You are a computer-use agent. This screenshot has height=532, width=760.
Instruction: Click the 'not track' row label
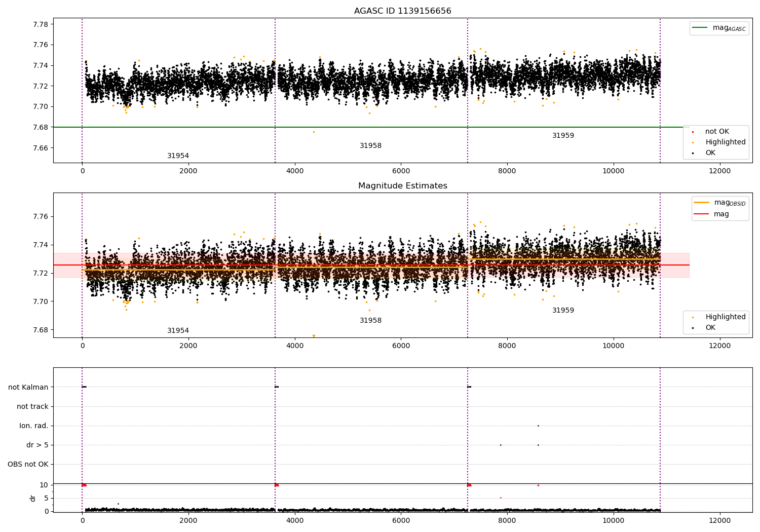pyautogui.click(x=32, y=406)
